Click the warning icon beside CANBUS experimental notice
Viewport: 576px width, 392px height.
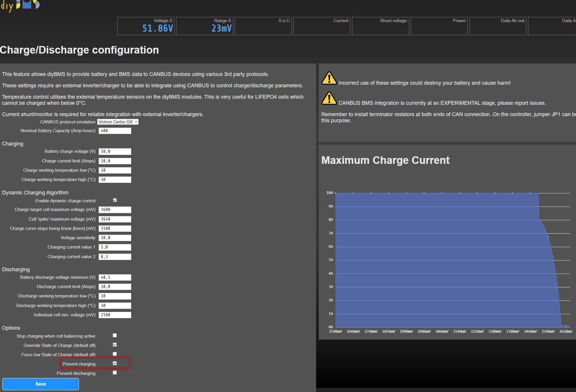[x=329, y=98]
